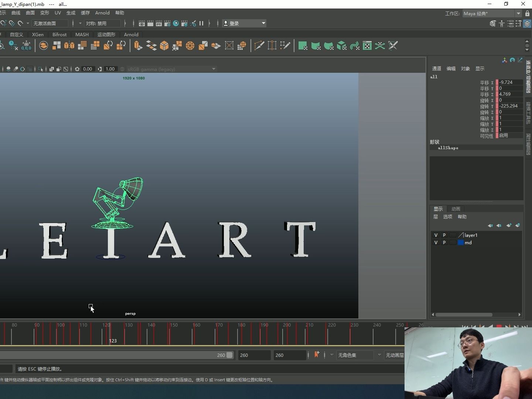Open the 登录 account dropdown

(263, 23)
